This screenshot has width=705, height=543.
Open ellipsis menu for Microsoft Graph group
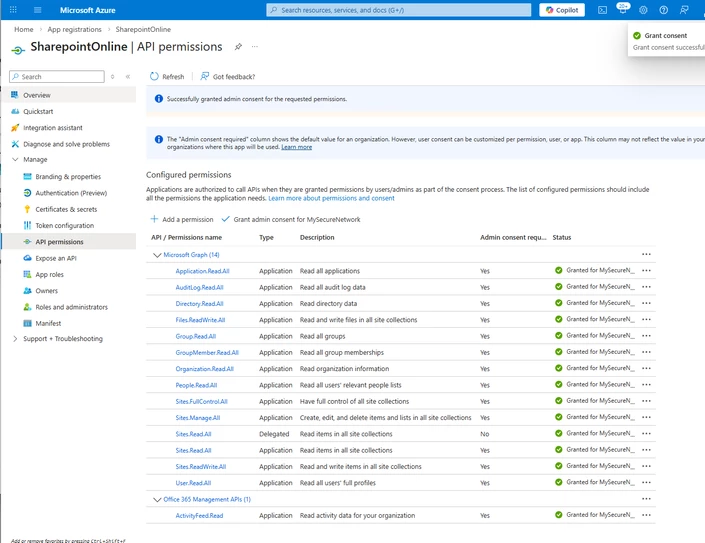point(646,254)
